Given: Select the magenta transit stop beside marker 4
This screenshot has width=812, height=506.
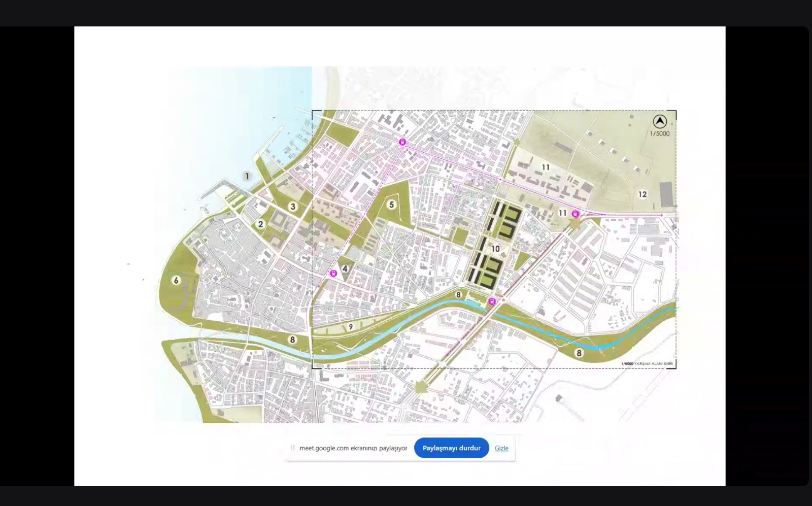Looking at the screenshot, I should click(333, 274).
